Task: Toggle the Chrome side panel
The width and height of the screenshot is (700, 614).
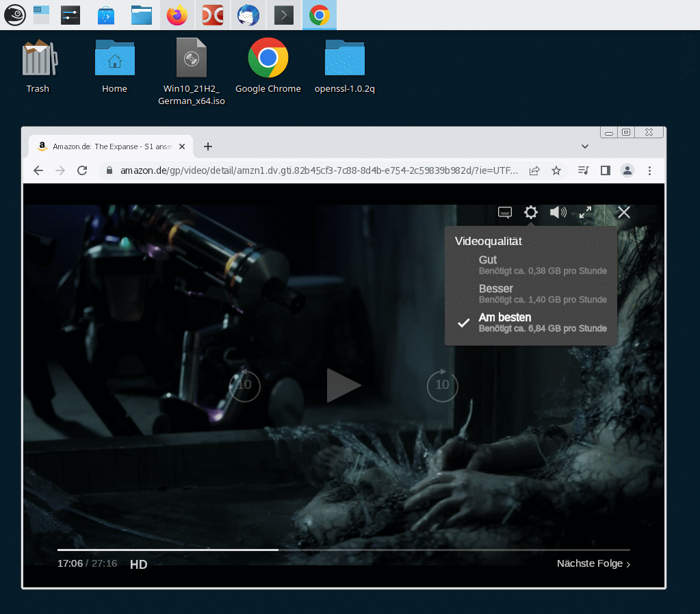Action: [x=606, y=170]
